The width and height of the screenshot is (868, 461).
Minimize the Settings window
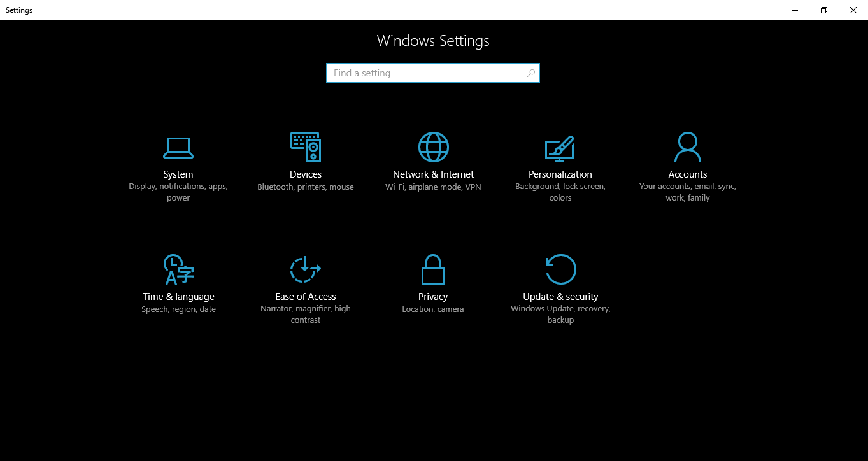coord(795,10)
